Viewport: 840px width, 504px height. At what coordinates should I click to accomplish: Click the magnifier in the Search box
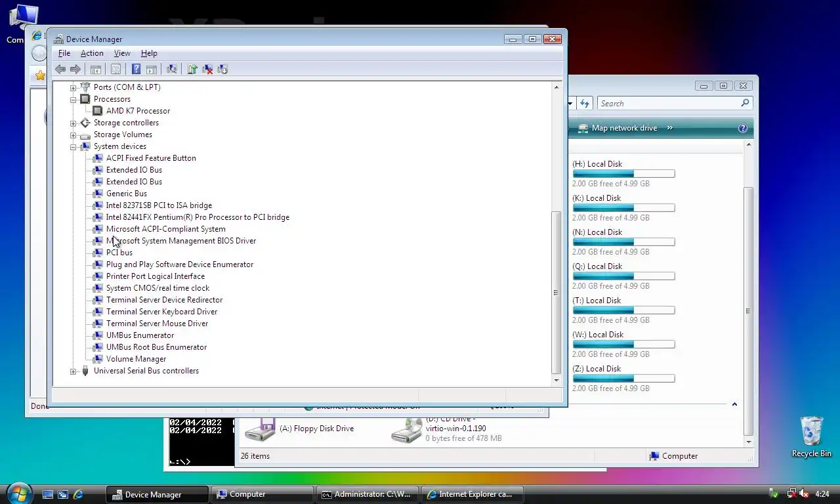[x=745, y=103]
